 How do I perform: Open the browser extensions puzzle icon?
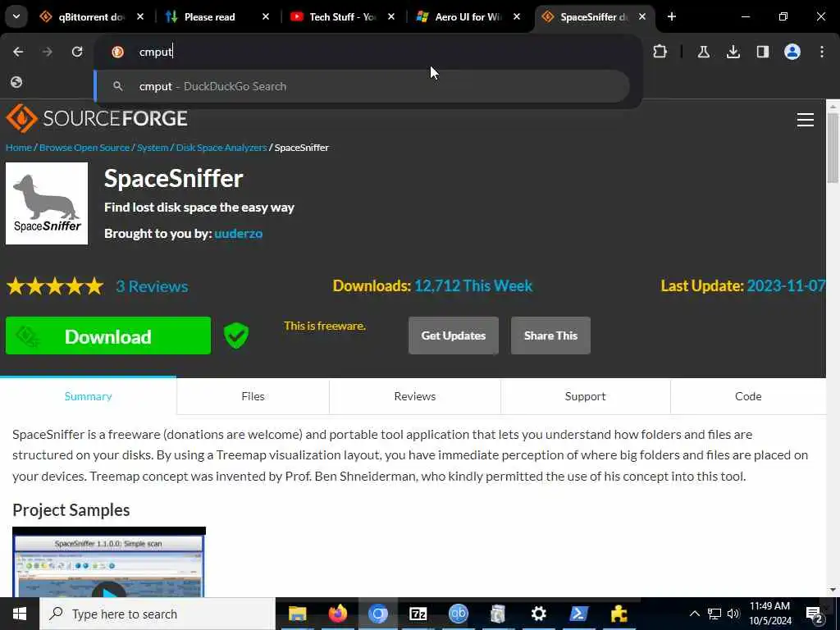point(660,52)
